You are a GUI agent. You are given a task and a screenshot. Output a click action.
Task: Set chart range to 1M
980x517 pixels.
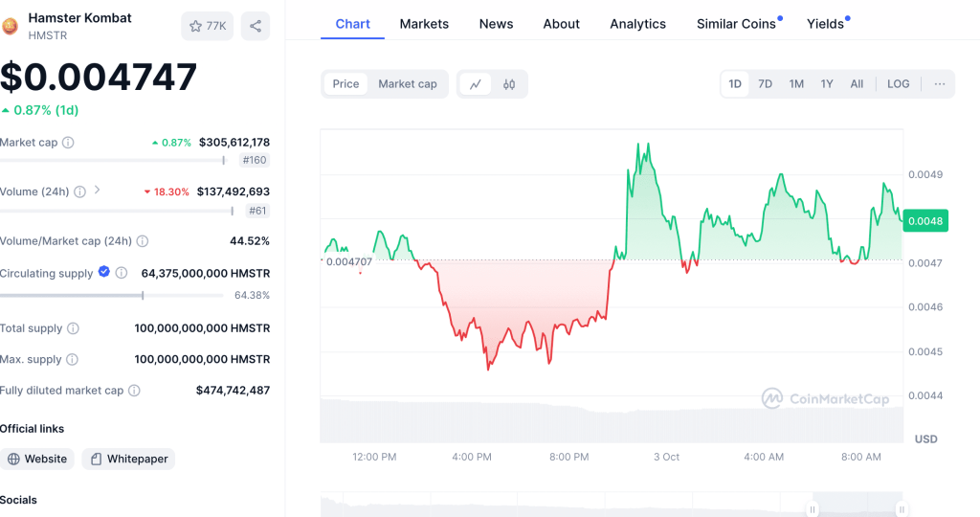click(796, 83)
